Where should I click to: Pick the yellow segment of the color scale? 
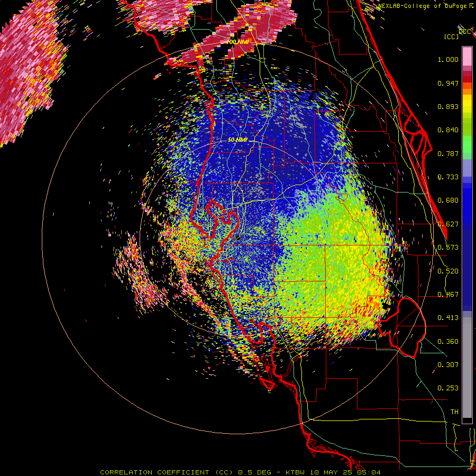point(467,104)
